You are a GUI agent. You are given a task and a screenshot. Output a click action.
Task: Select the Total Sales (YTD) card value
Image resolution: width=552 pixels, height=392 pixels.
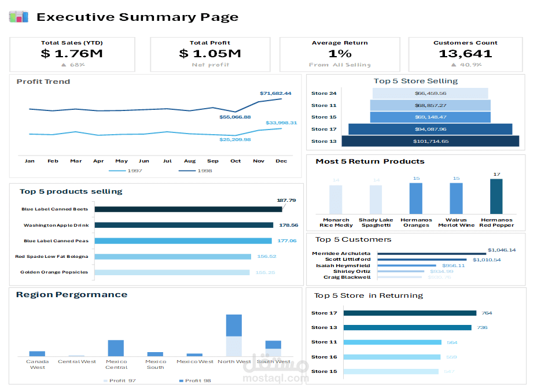click(72, 54)
